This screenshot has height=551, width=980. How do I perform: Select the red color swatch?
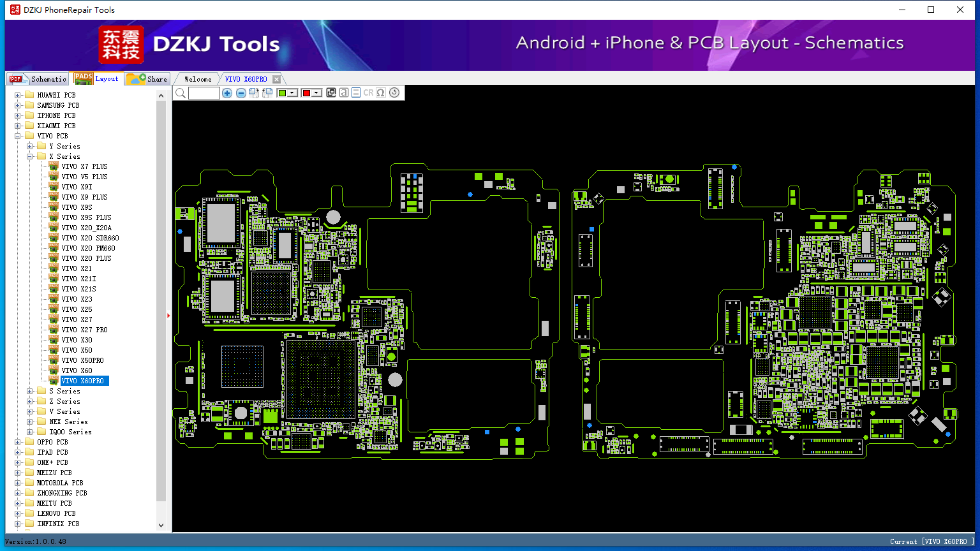(306, 93)
